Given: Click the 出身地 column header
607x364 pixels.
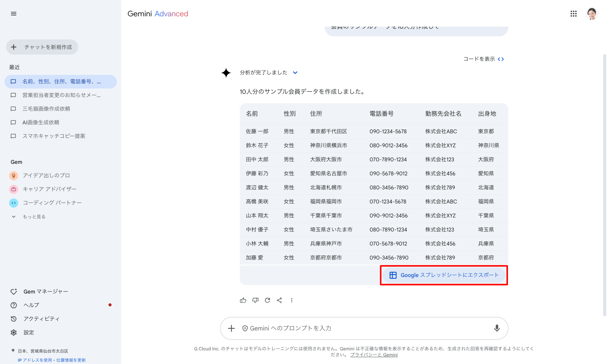Looking at the screenshot, I should pos(487,114).
